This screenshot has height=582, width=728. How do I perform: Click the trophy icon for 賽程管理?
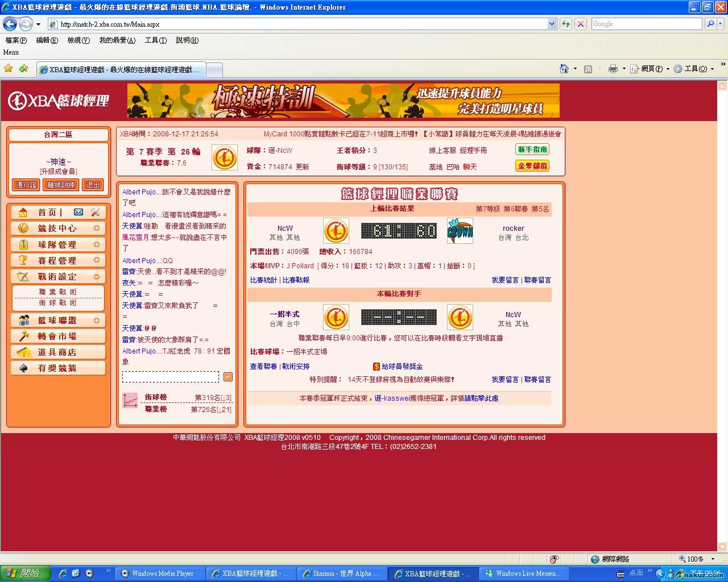23,260
